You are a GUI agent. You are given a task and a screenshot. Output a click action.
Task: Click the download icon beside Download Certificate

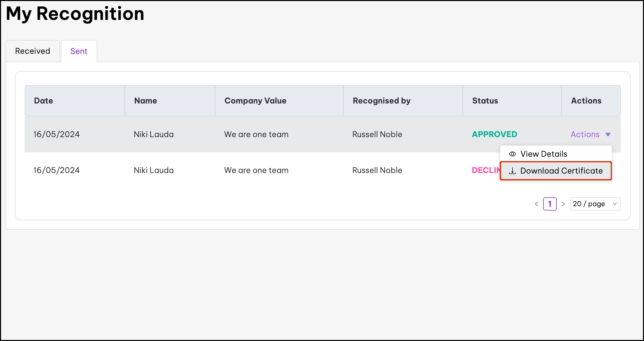tap(512, 171)
